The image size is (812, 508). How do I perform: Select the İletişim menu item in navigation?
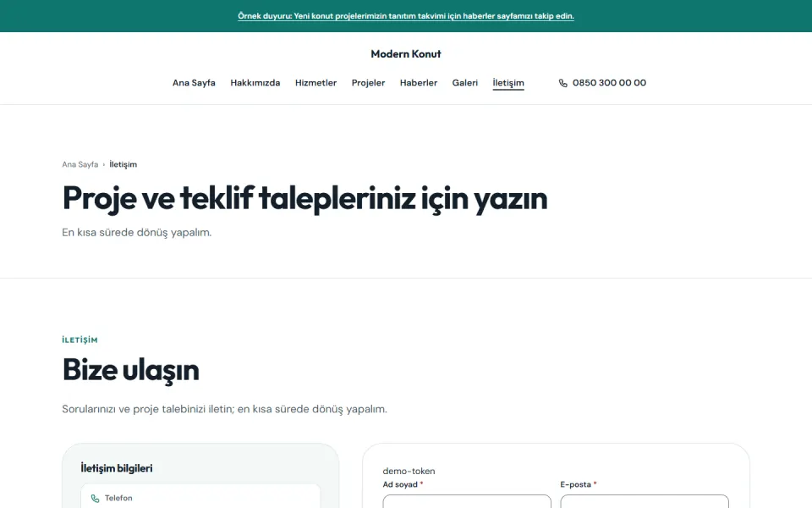tap(508, 83)
